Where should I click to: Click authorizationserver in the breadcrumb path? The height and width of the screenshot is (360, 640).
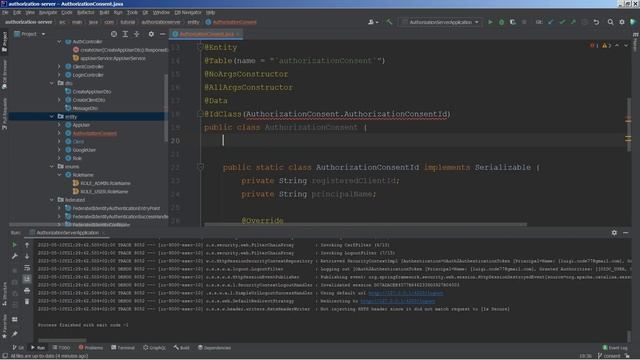(x=161, y=22)
